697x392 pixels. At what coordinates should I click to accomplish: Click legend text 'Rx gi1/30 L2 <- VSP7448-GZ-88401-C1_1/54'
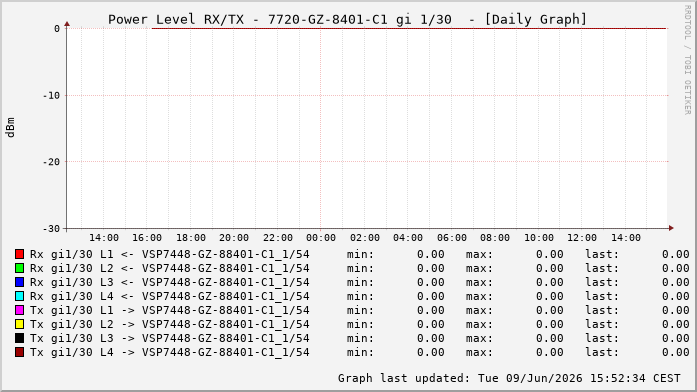click(169, 268)
